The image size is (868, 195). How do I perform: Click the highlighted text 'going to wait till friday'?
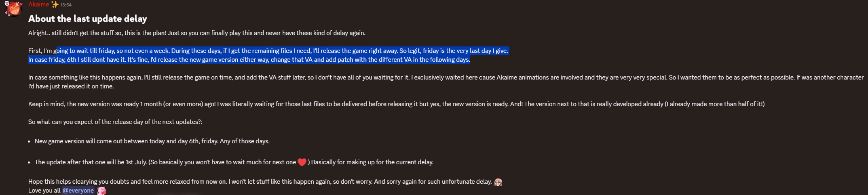click(x=84, y=51)
